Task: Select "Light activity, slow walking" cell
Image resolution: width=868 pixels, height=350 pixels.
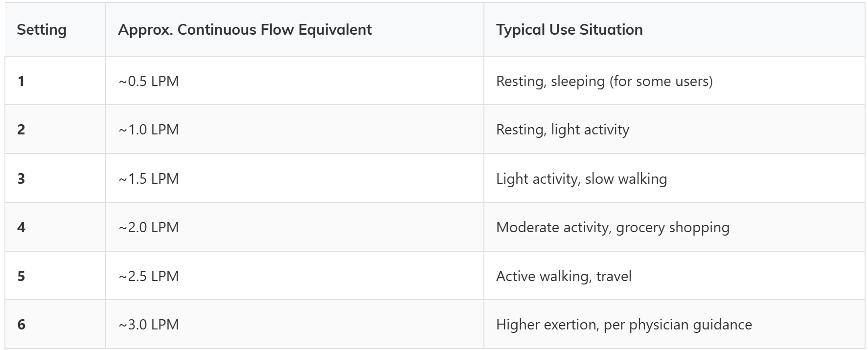Action: [581, 178]
